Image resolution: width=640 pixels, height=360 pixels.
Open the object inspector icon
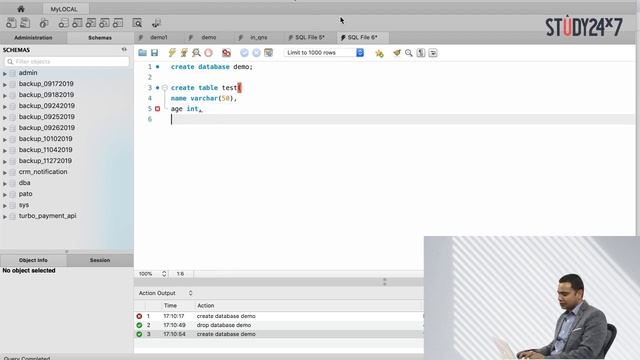[44, 23]
